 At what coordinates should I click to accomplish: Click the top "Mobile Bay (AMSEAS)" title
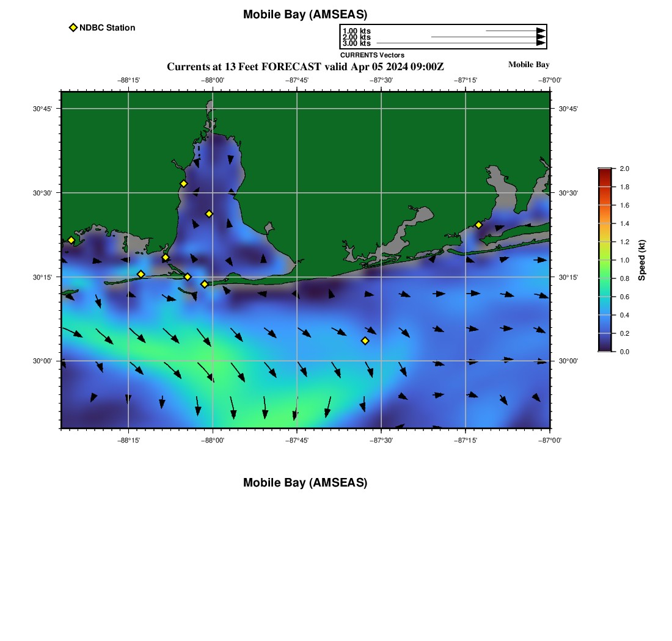tap(305, 15)
